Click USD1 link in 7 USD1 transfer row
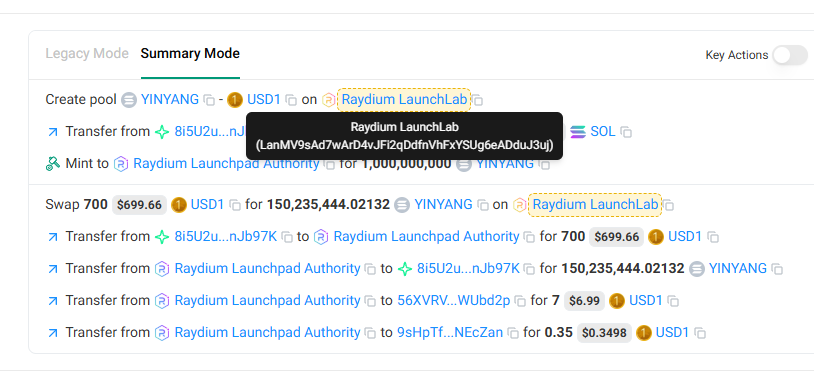 [646, 301]
